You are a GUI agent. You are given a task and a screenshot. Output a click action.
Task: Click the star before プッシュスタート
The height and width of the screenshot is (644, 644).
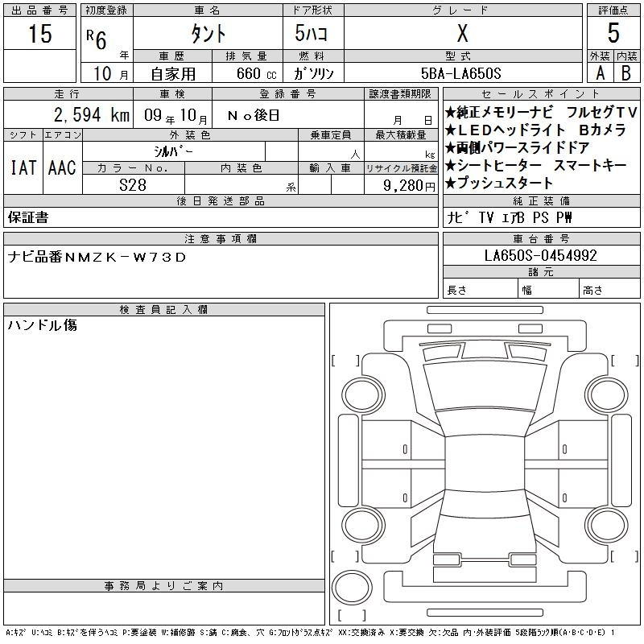coord(450,184)
